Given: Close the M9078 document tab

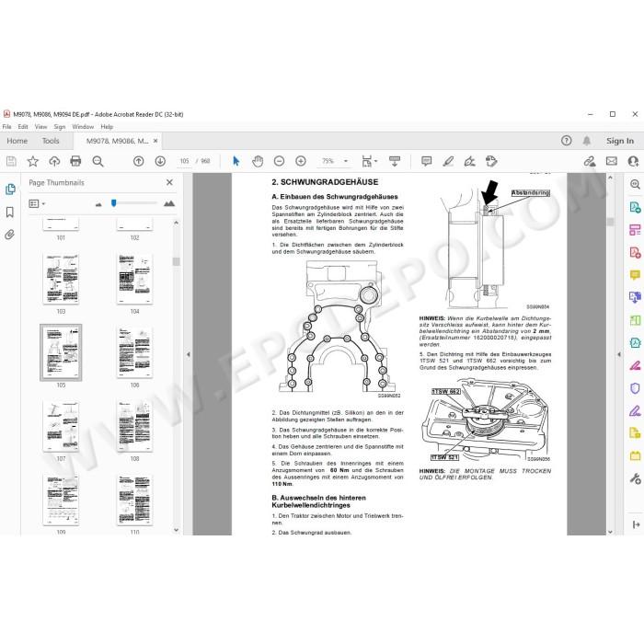Looking at the screenshot, I should (x=155, y=141).
